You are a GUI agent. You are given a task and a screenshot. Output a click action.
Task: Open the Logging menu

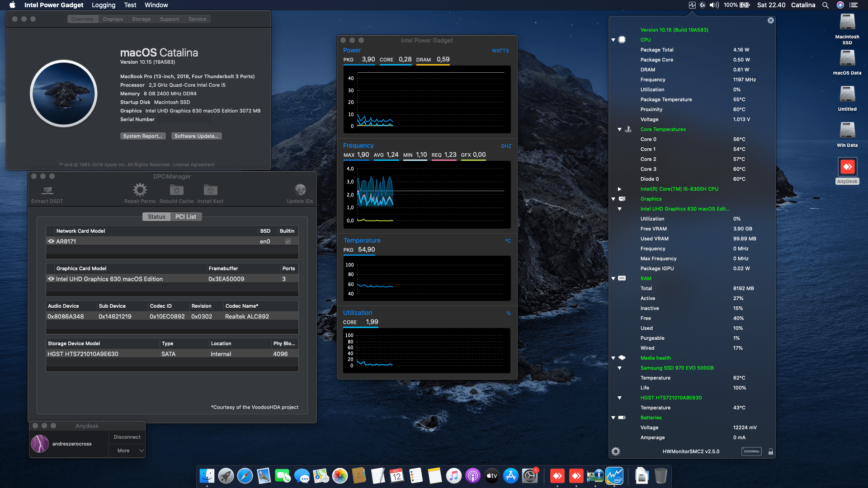pos(103,5)
